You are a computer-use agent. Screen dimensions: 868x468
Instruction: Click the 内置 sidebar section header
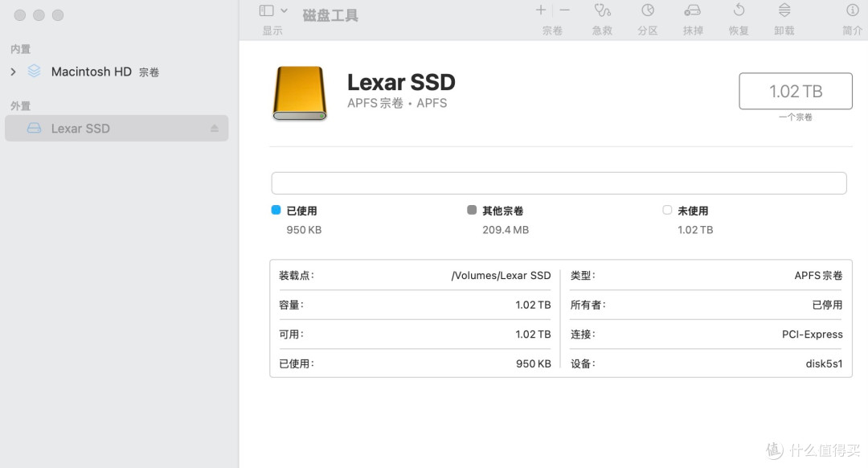click(x=20, y=49)
